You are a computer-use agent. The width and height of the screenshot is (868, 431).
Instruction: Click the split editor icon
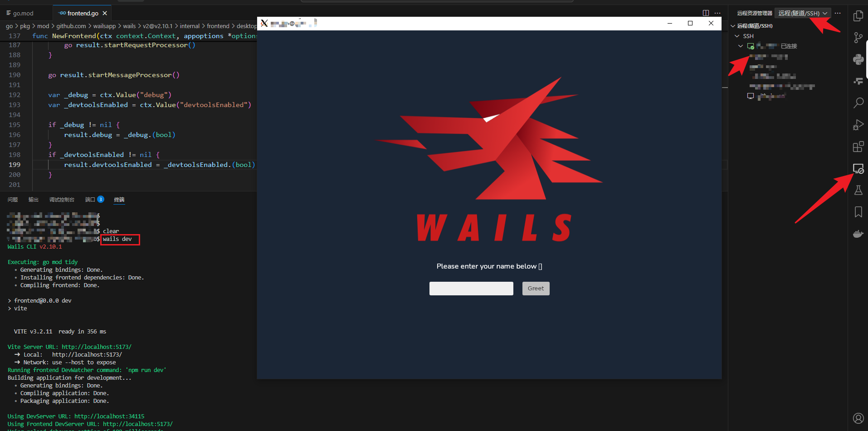[706, 13]
